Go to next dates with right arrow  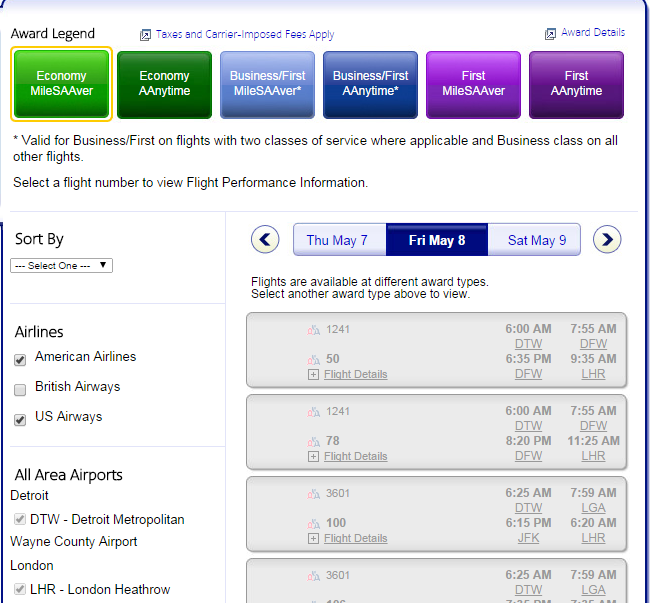607,240
